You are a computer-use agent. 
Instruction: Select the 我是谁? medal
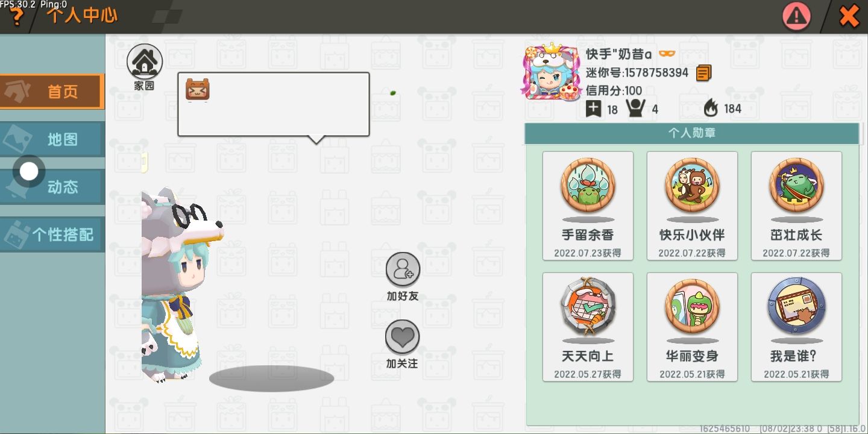pos(796,327)
